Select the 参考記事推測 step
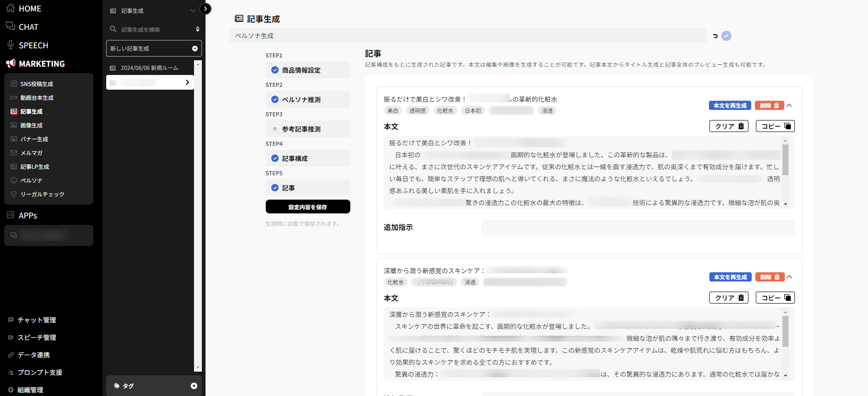 pos(301,129)
